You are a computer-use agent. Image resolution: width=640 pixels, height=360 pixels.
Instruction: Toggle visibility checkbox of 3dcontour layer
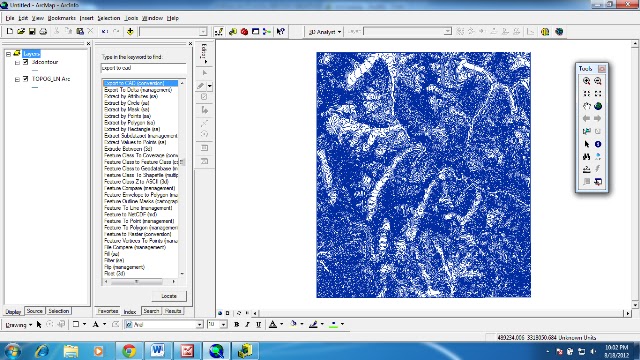tap(26, 62)
